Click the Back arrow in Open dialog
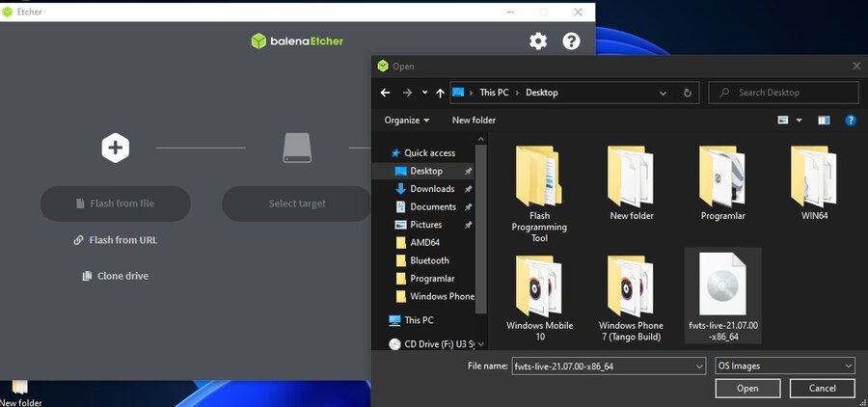The height and width of the screenshot is (407, 868). pos(386,93)
